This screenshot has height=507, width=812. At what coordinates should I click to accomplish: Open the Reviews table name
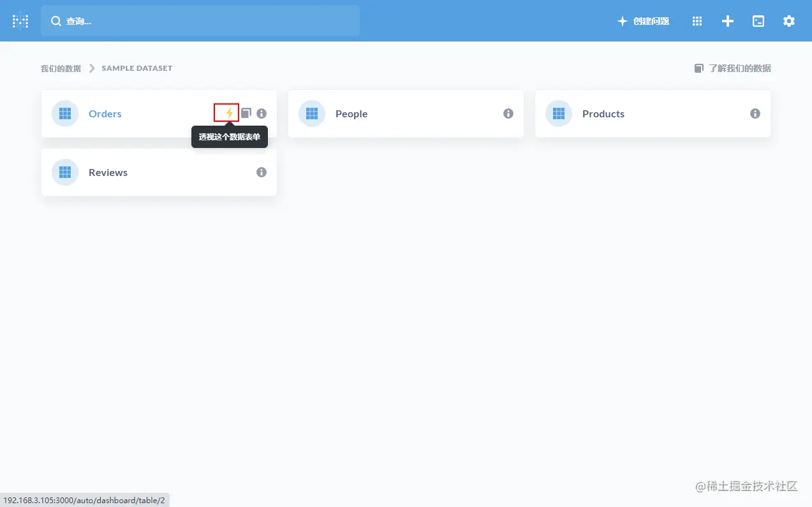(108, 172)
